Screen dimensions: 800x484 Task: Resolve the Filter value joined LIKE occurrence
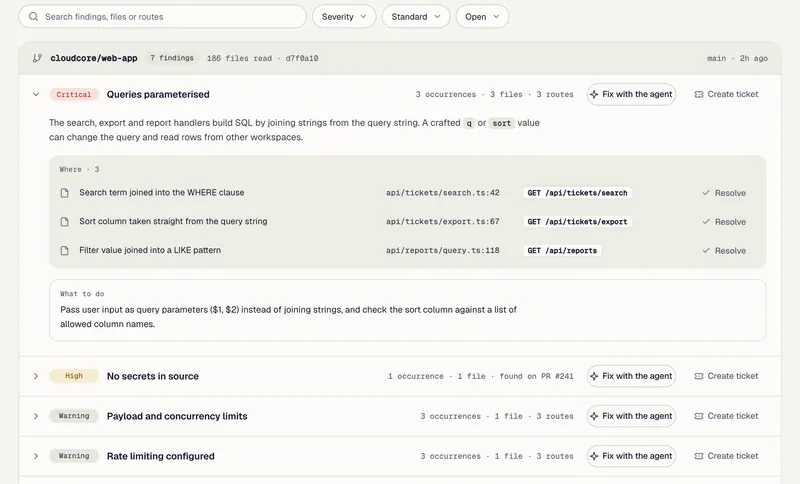[724, 250]
